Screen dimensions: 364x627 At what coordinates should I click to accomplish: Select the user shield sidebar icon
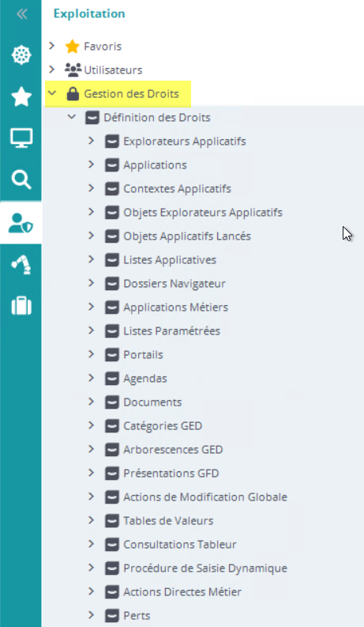tap(21, 223)
